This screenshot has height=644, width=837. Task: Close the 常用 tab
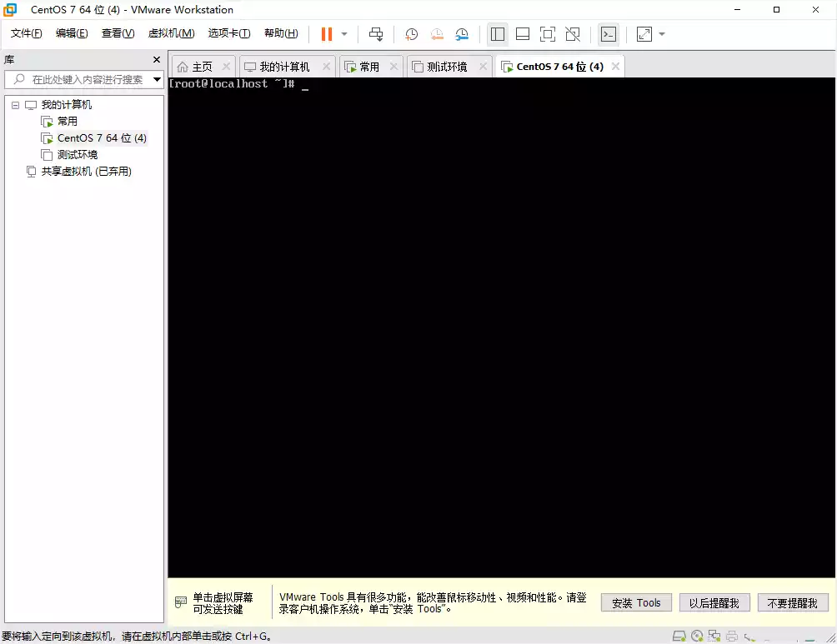394,67
